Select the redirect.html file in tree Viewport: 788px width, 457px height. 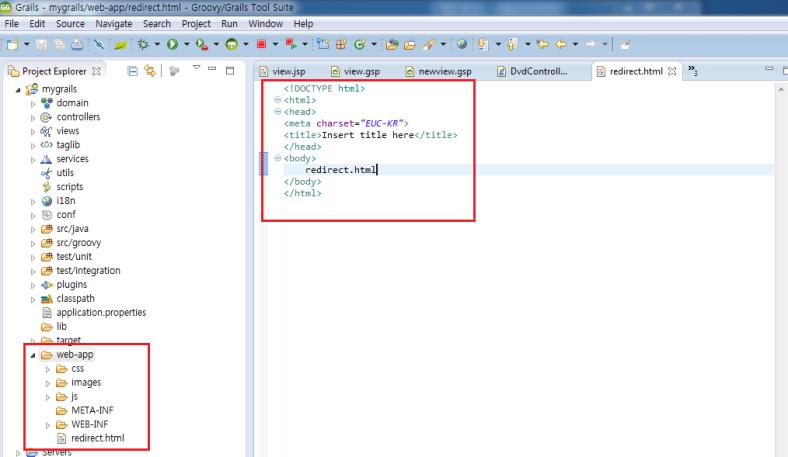click(x=97, y=438)
